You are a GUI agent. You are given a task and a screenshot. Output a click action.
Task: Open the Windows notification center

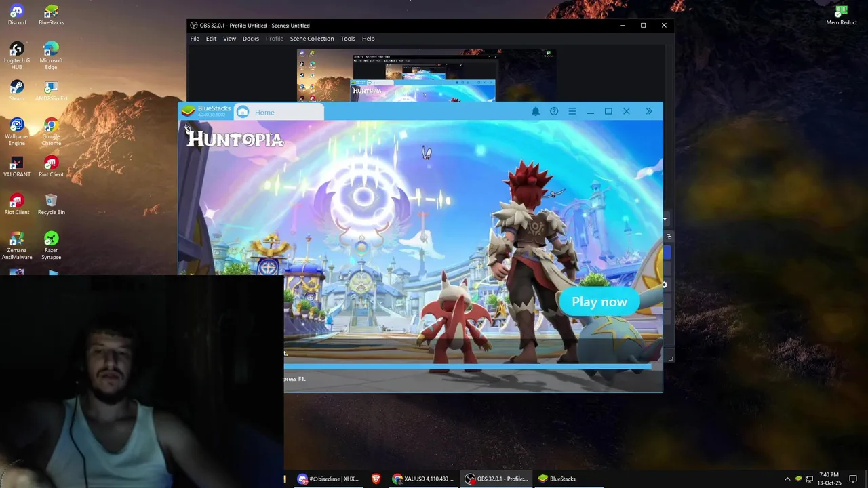click(x=853, y=479)
